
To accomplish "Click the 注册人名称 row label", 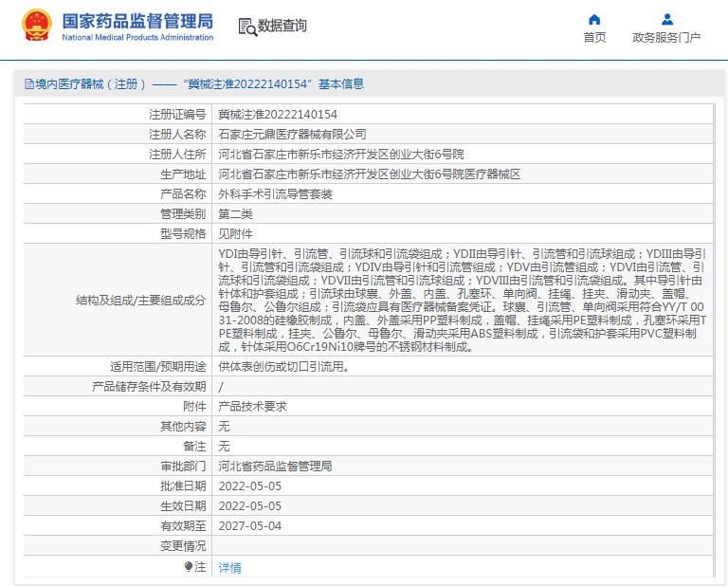I will pyautogui.click(x=177, y=135).
